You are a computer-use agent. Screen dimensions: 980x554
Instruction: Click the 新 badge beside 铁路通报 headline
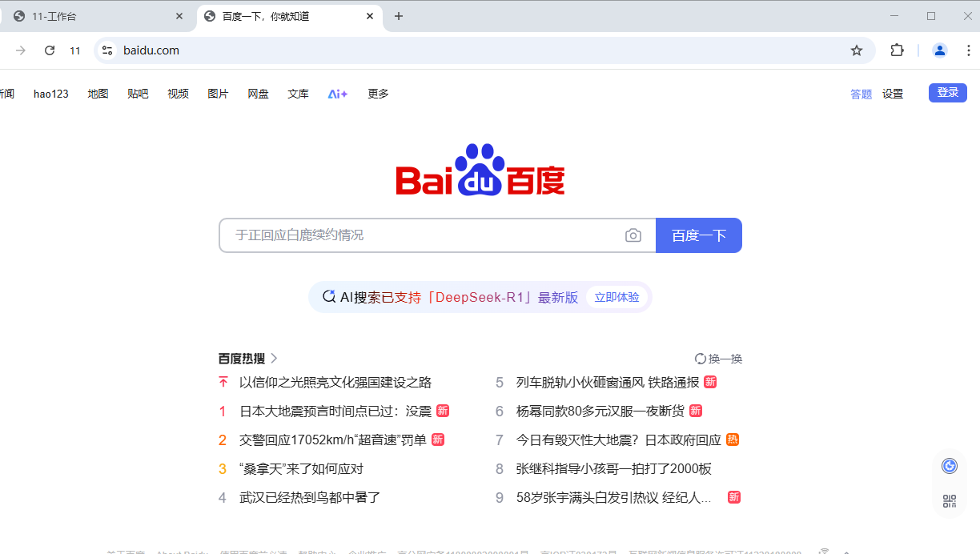(x=710, y=382)
